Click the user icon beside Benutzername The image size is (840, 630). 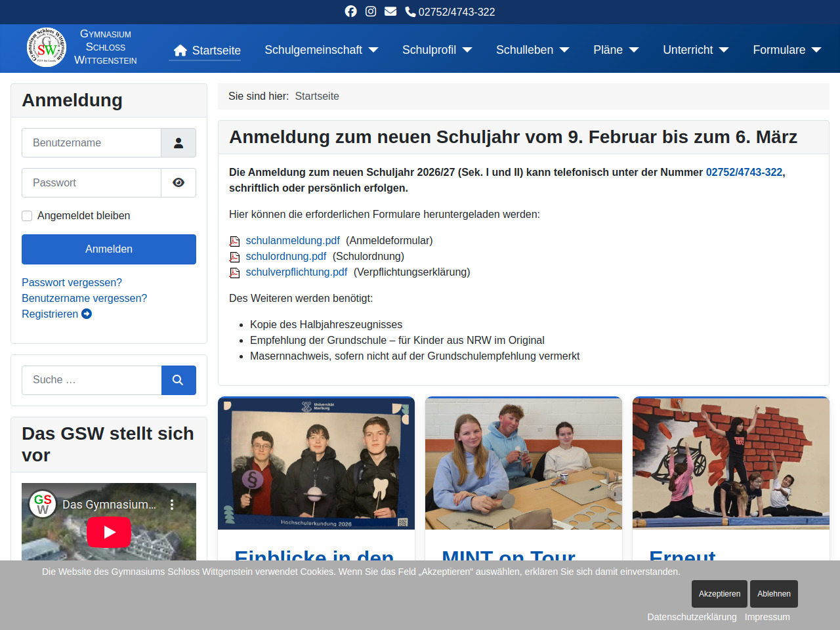pyautogui.click(x=178, y=143)
